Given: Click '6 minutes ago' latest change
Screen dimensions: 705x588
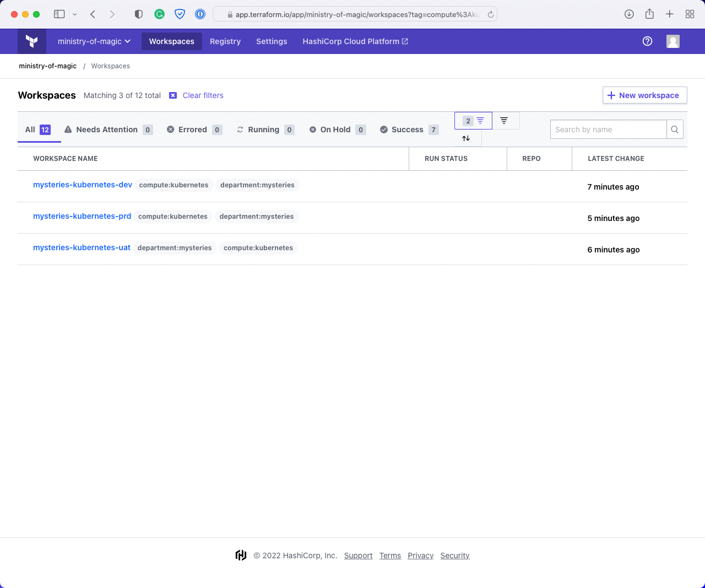Looking at the screenshot, I should pos(614,250).
